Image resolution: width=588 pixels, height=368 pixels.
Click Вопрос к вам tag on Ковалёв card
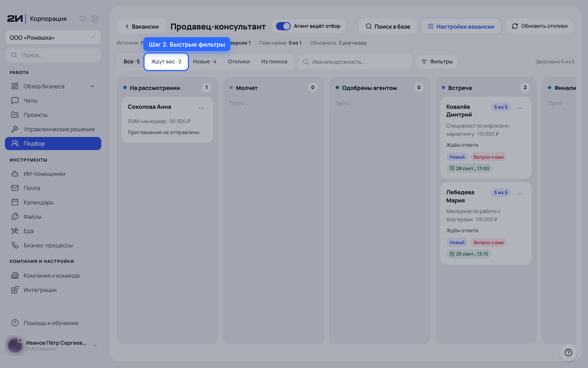tap(488, 157)
